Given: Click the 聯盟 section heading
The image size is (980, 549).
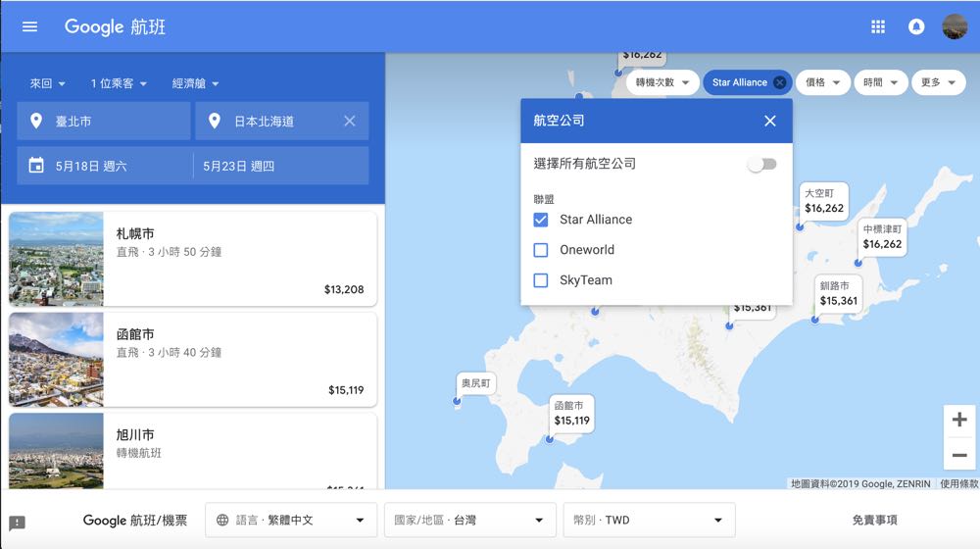Looking at the screenshot, I should pos(544,199).
